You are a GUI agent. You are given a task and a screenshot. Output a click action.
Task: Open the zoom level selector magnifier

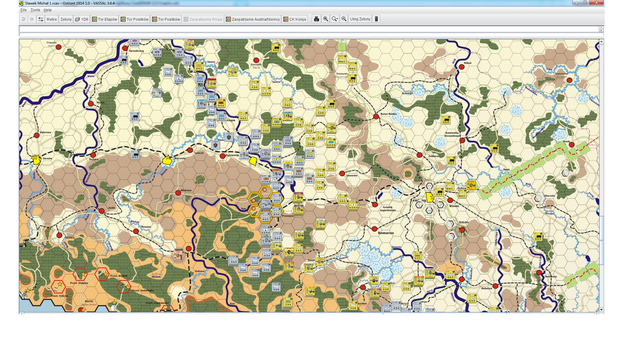click(x=335, y=19)
